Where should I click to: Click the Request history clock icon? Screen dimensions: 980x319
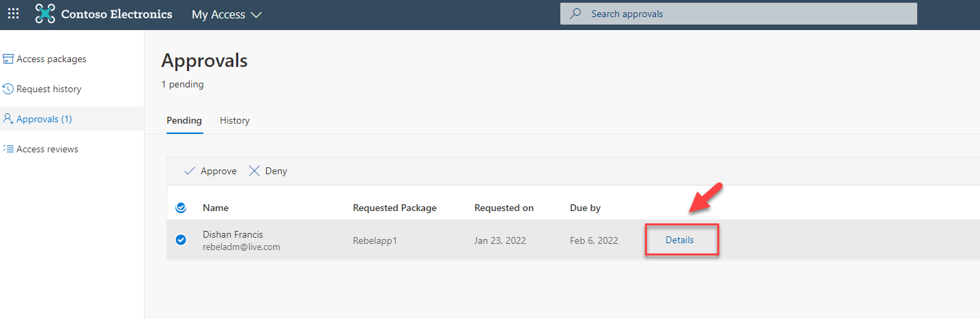pyautogui.click(x=8, y=89)
